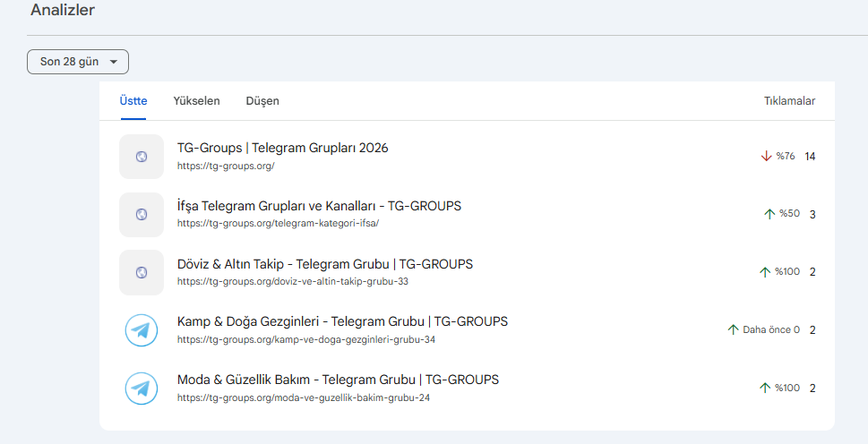Click globe icon for TG-Groups Telegram Grupları 2026

(142, 157)
